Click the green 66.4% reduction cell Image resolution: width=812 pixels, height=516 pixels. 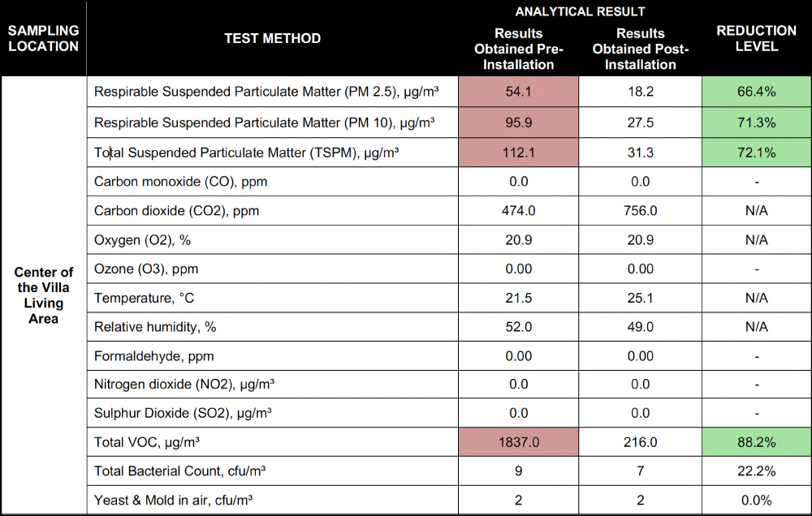click(x=756, y=92)
